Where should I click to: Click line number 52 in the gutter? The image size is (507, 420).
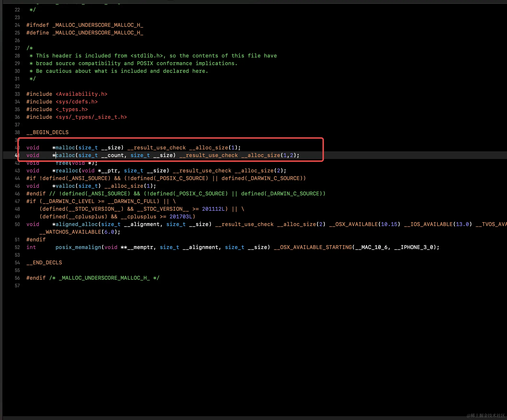pyautogui.click(x=17, y=247)
